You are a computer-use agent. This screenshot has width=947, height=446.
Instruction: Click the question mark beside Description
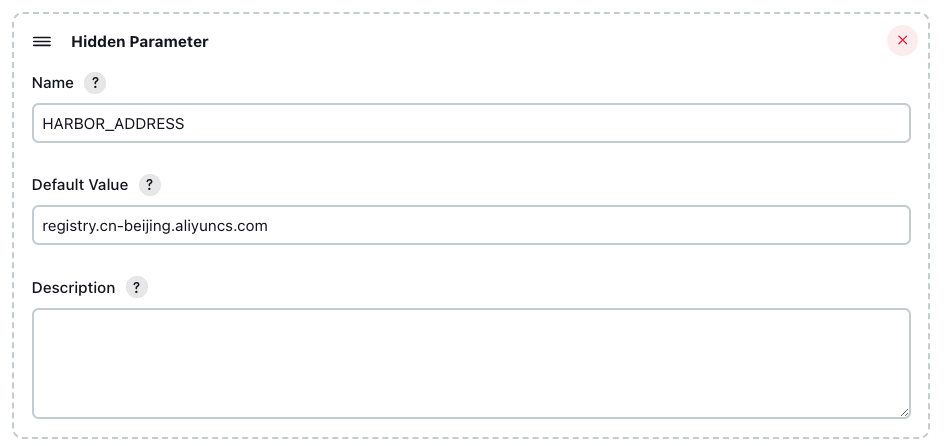click(136, 288)
